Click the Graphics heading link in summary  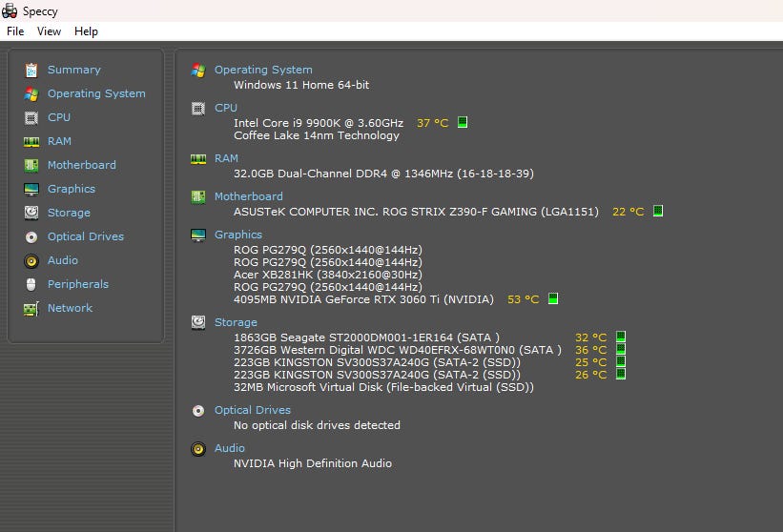pos(238,235)
